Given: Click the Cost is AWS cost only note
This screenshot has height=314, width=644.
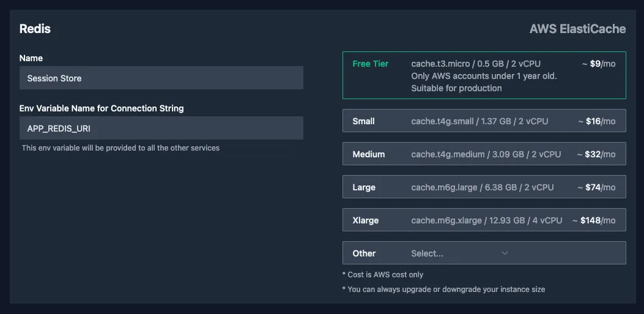Looking at the screenshot, I should tap(383, 275).
